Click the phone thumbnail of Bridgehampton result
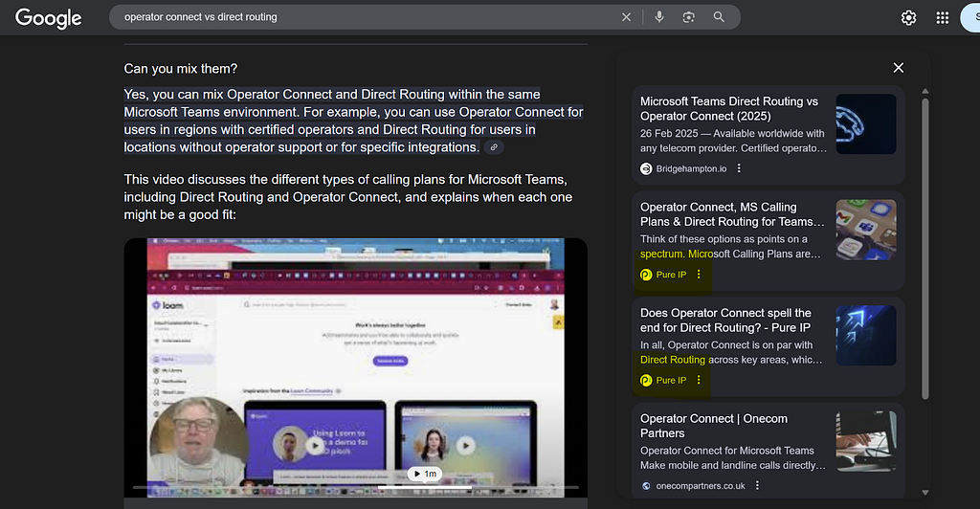980x509 pixels. [866, 124]
